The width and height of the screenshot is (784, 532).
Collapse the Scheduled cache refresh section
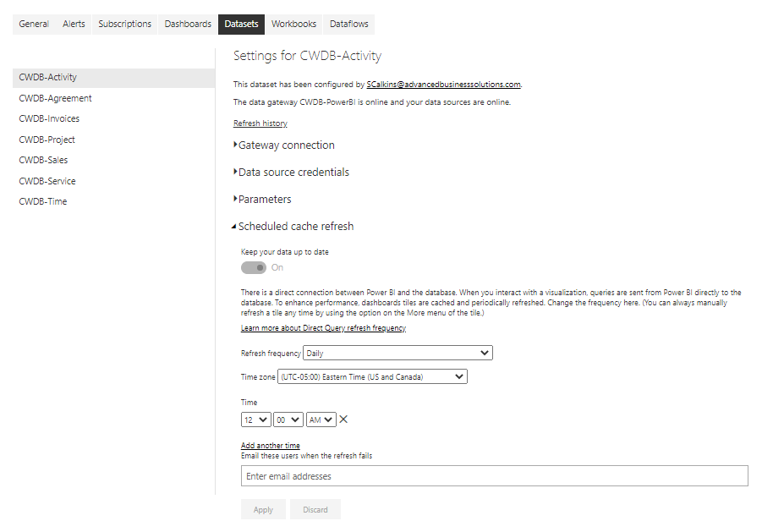coord(293,226)
